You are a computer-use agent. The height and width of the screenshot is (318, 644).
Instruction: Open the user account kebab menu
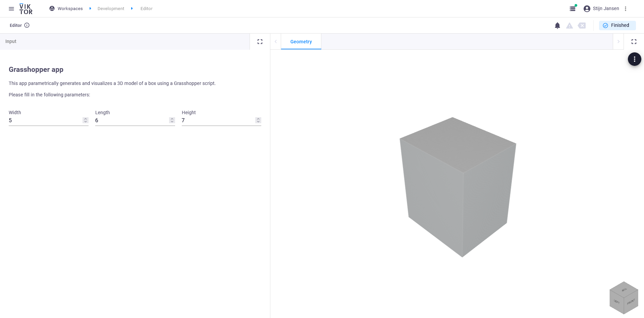(x=625, y=9)
